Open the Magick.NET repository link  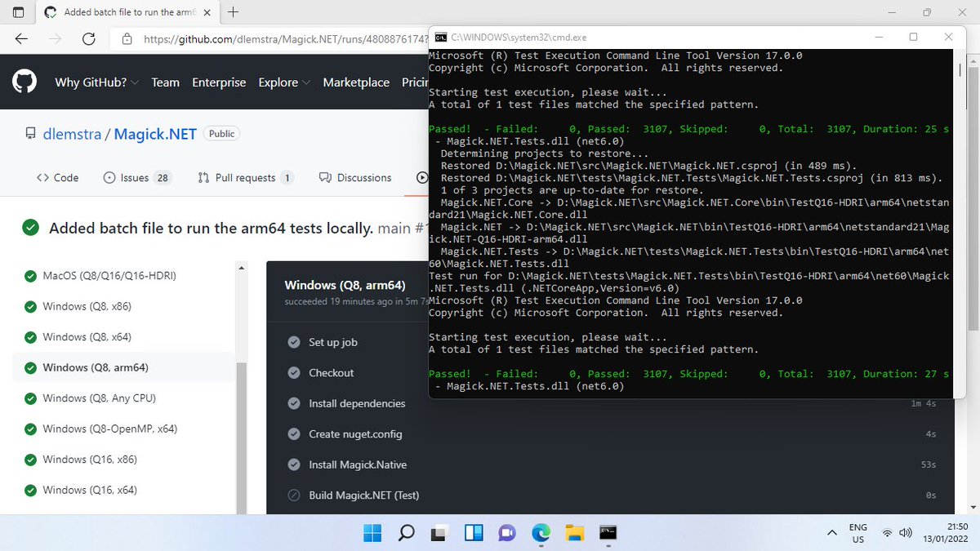click(x=155, y=133)
